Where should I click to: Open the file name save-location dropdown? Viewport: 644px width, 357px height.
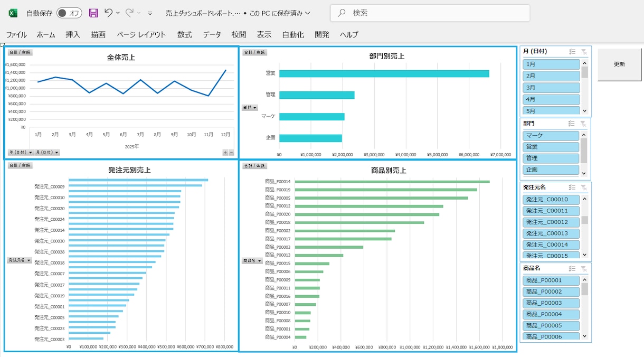tap(308, 13)
